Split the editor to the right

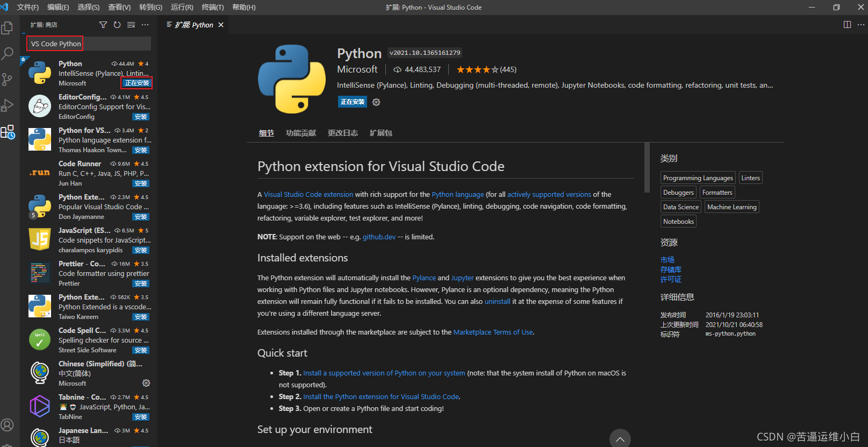(847, 25)
